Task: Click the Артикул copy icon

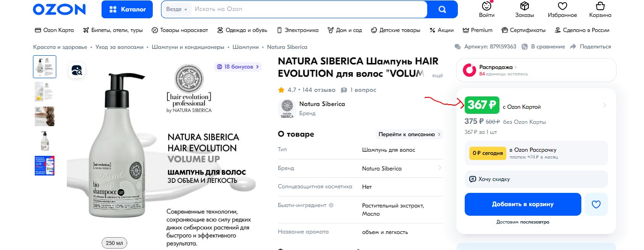Action: click(458, 47)
